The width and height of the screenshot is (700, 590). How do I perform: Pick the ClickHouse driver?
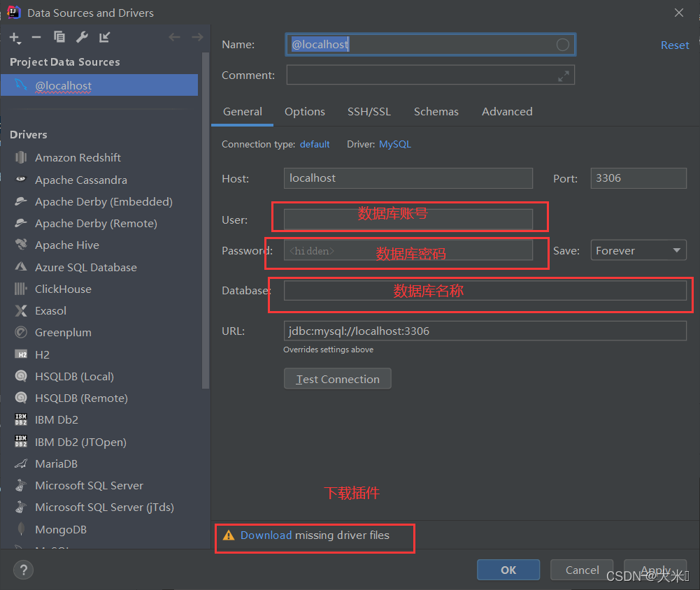pos(63,289)
